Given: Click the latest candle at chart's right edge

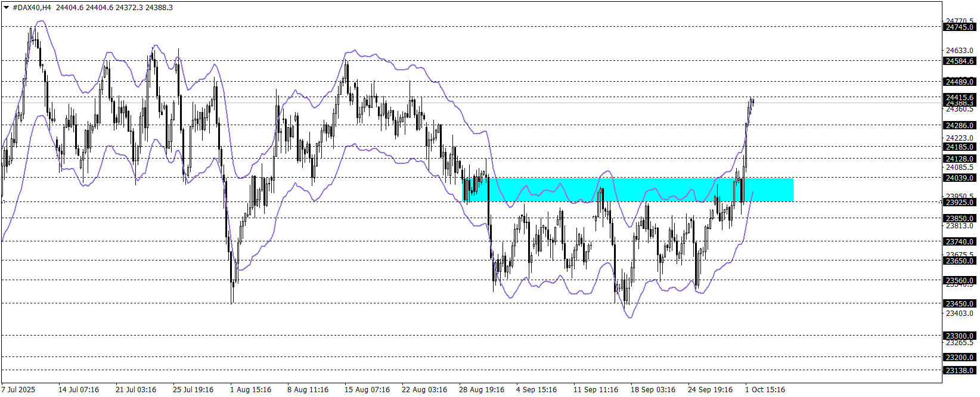Looking at the screenshot, I should coord(753,101).
